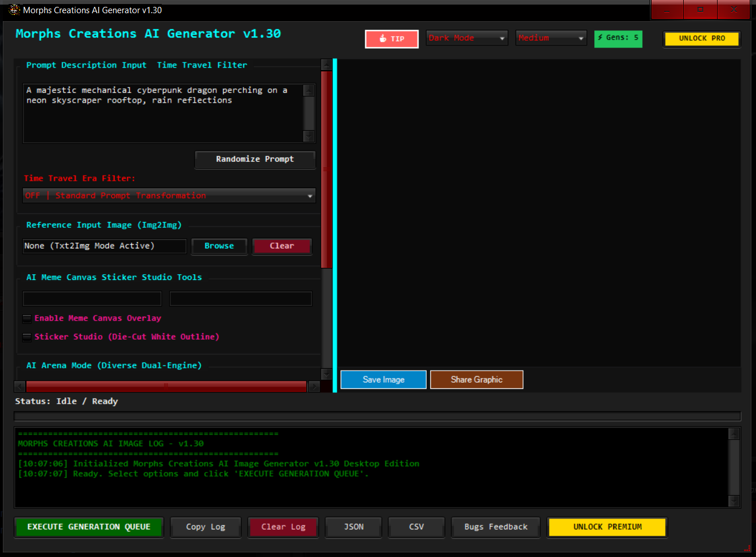Click the red Clear Log button
Viewport: 756px width, 557px height.
[283, 527]
